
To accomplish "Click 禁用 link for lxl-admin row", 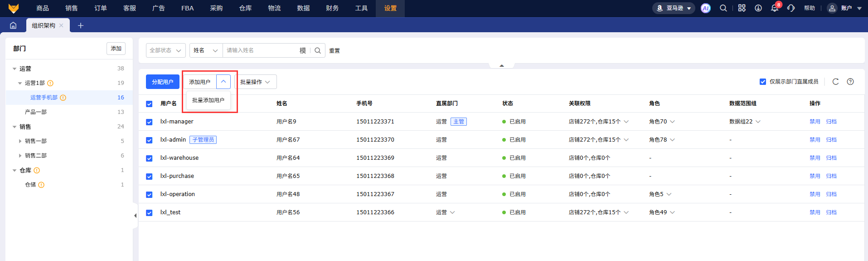I will click(815, 140).
